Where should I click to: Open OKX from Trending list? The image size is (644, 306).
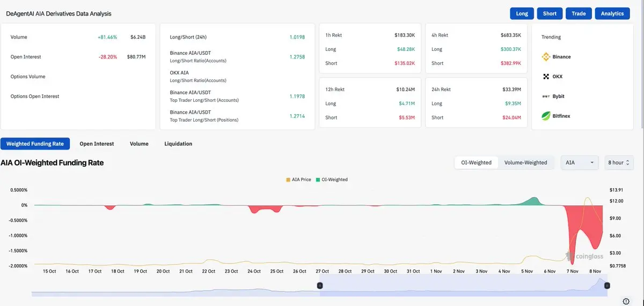[558, 77]
